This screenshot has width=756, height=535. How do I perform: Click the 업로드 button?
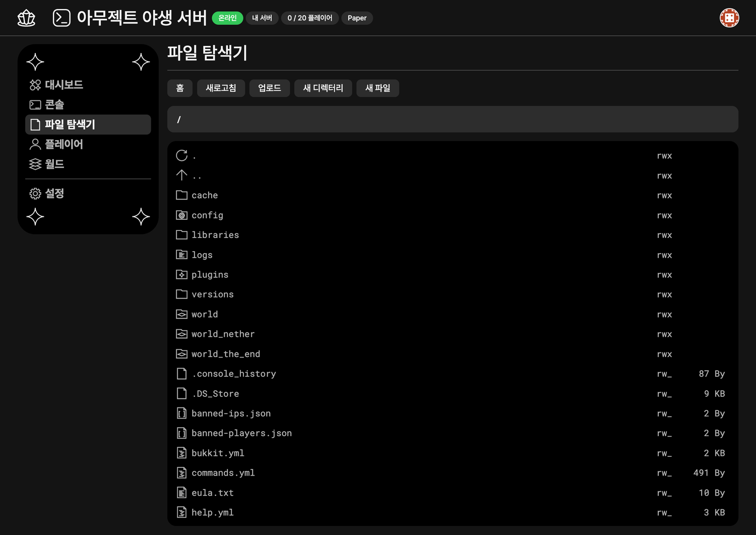pos(269,88)
